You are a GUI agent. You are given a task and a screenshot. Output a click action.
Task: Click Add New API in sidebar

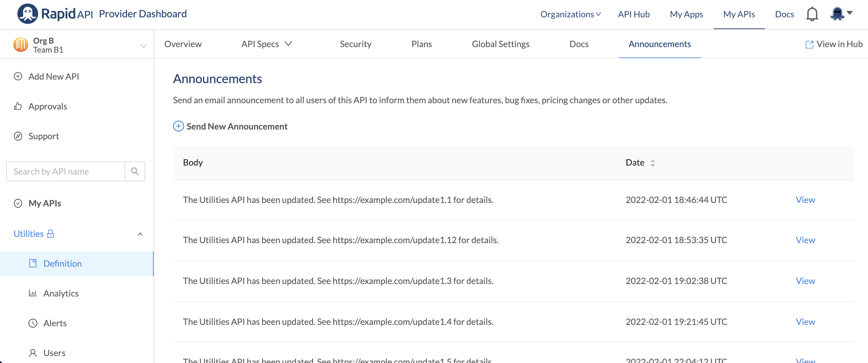coord(54,77)
